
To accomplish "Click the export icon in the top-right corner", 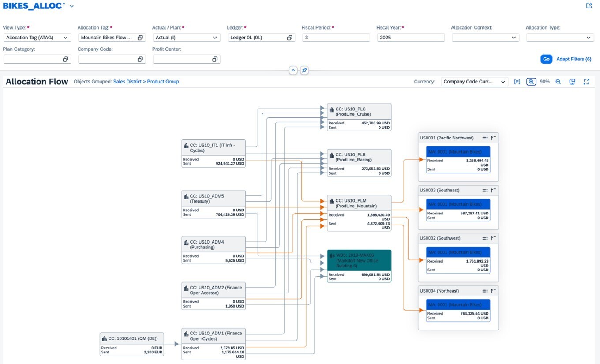I will pos(589,5).
